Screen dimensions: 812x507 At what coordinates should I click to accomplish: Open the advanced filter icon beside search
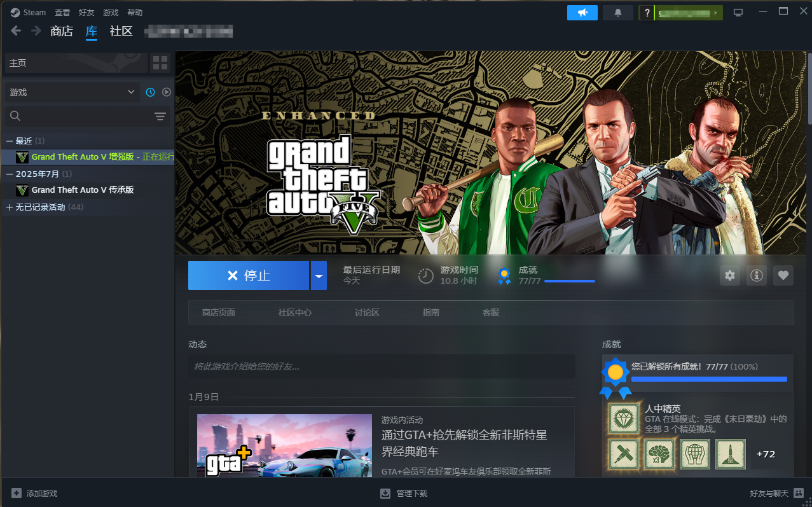tap(160, 116)
